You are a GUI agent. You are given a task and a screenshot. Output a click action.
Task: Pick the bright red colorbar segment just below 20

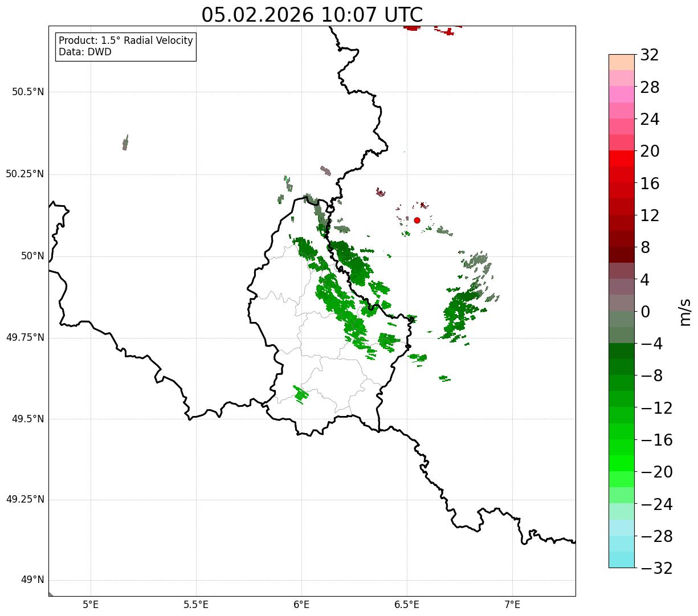click(622, 158)
